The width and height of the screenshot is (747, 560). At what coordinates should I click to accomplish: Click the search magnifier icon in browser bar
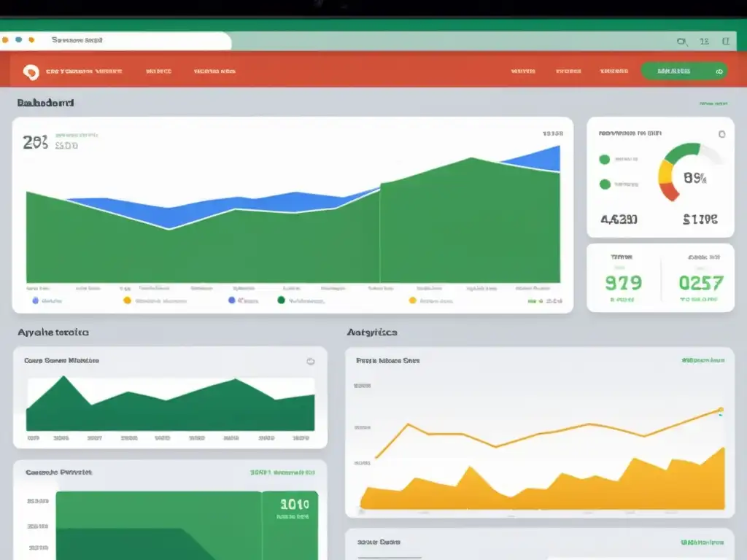click(x=681, y=42)
